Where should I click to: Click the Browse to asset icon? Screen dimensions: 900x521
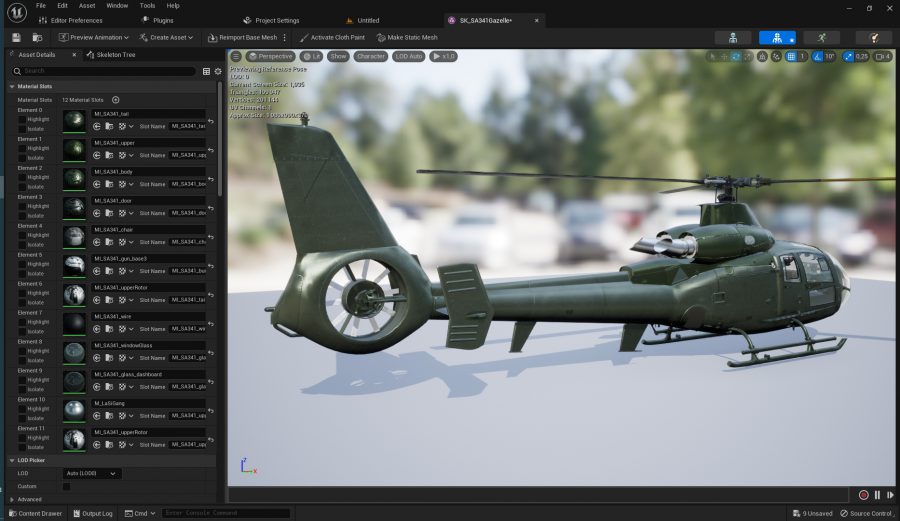tap(39, 37)
